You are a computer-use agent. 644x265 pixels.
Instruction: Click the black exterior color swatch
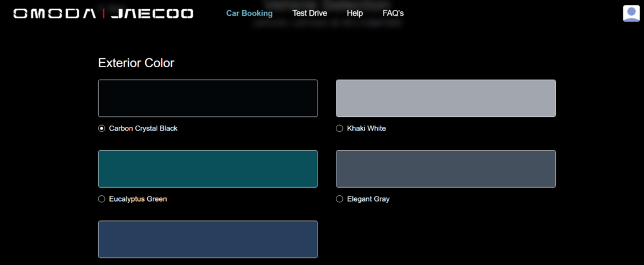208,98
